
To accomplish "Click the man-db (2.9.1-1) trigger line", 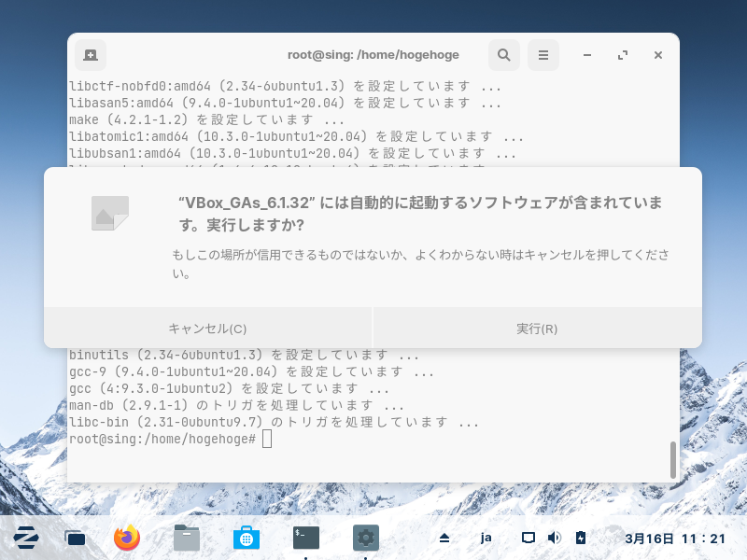I will (x=236, y=406).
